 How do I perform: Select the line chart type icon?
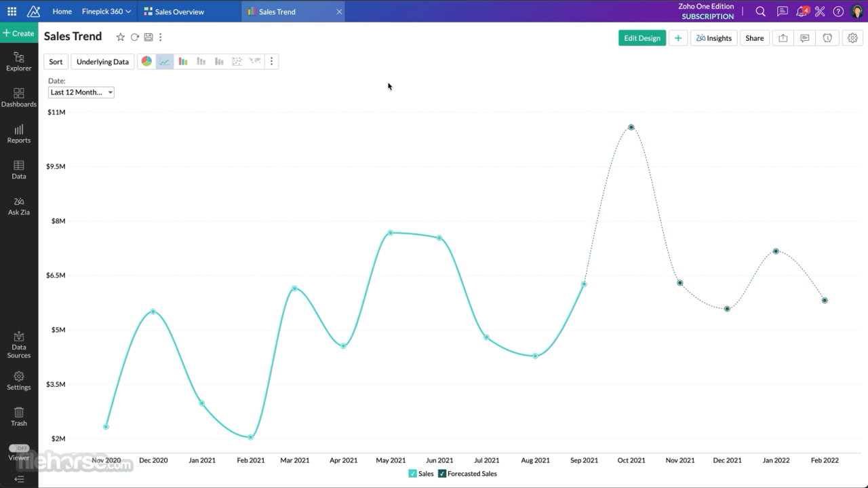click(x=164, y=61)
